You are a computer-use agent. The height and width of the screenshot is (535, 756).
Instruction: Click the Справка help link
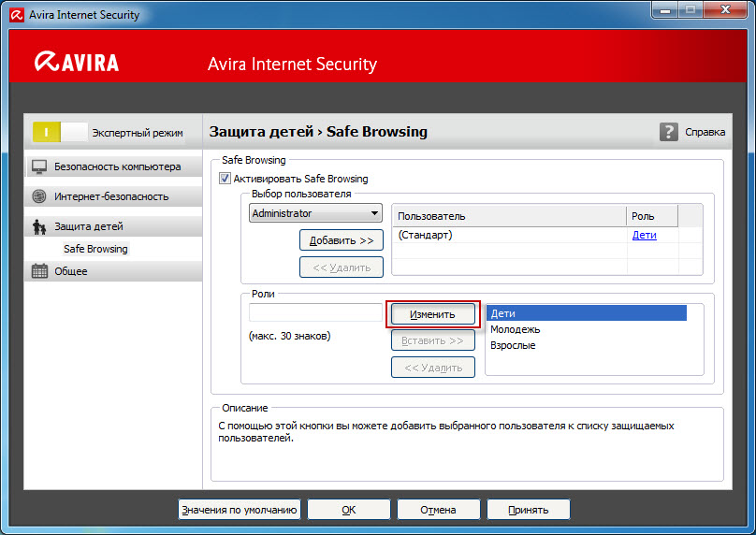click(705, 132)
